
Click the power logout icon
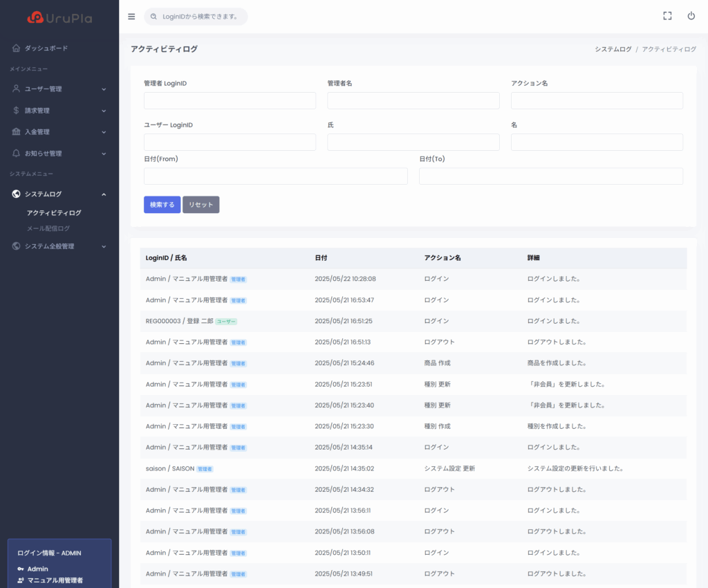[691, 17]
